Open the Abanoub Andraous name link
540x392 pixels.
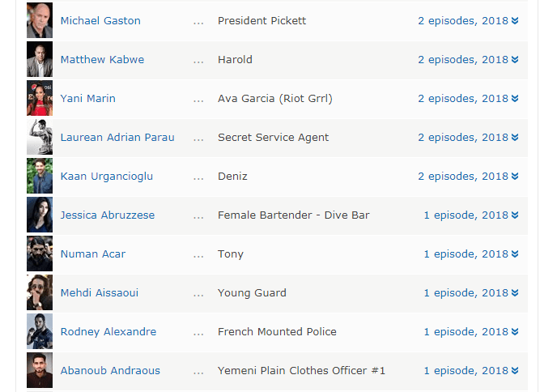point(110,371)
